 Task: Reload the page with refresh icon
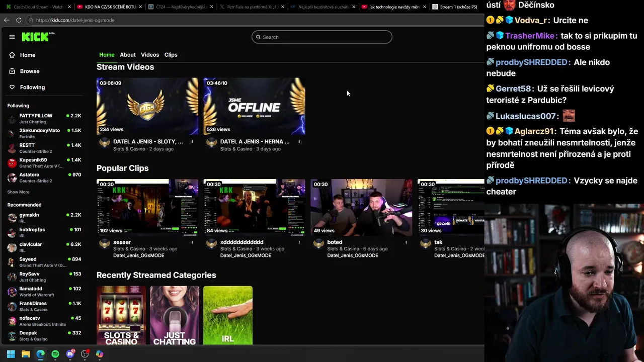pyautogui.click(x=19, y=20)
